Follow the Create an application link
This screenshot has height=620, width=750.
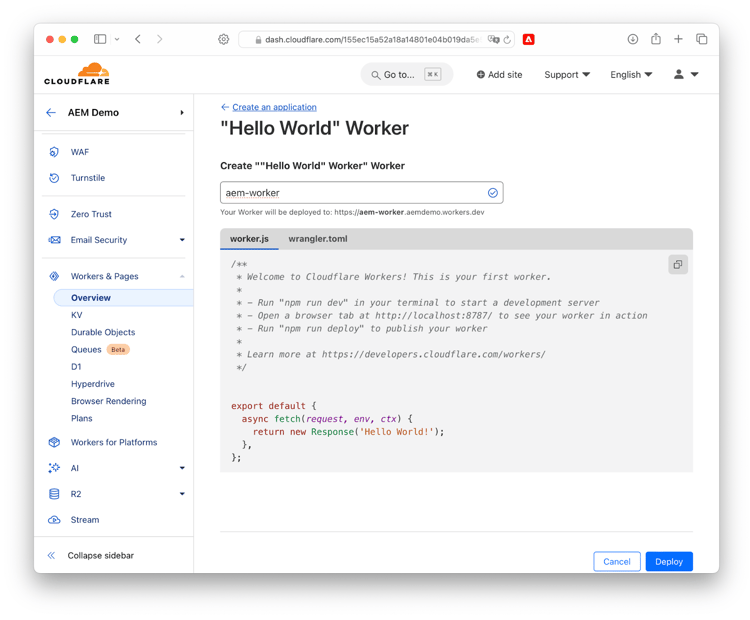(274, 107)
